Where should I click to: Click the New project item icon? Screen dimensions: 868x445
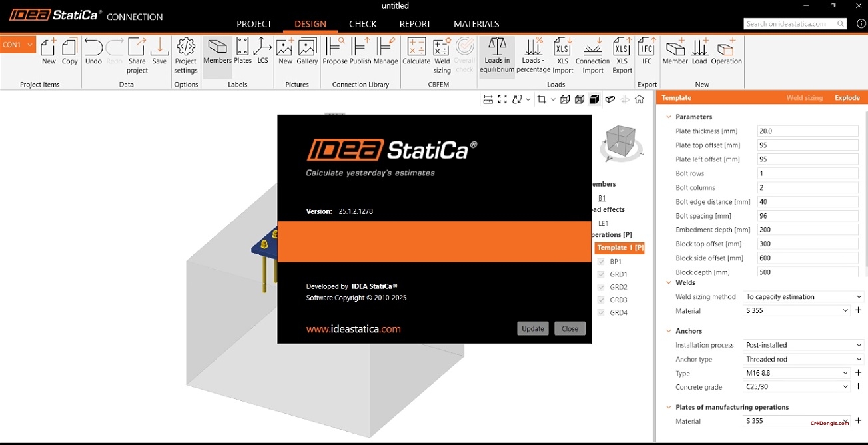pyautogui.click(x=49, y=51)
